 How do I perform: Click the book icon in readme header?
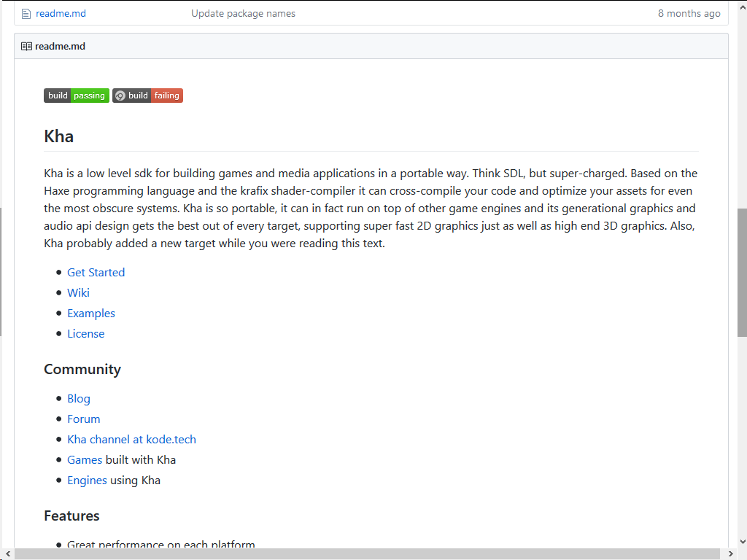[27, 46]
